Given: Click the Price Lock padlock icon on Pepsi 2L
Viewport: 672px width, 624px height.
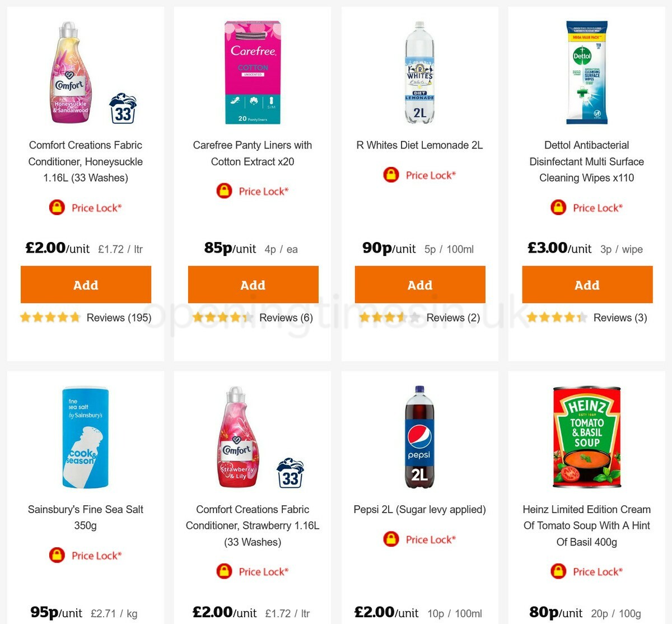Looking at the screenshot, I should [x=390, y=539].
